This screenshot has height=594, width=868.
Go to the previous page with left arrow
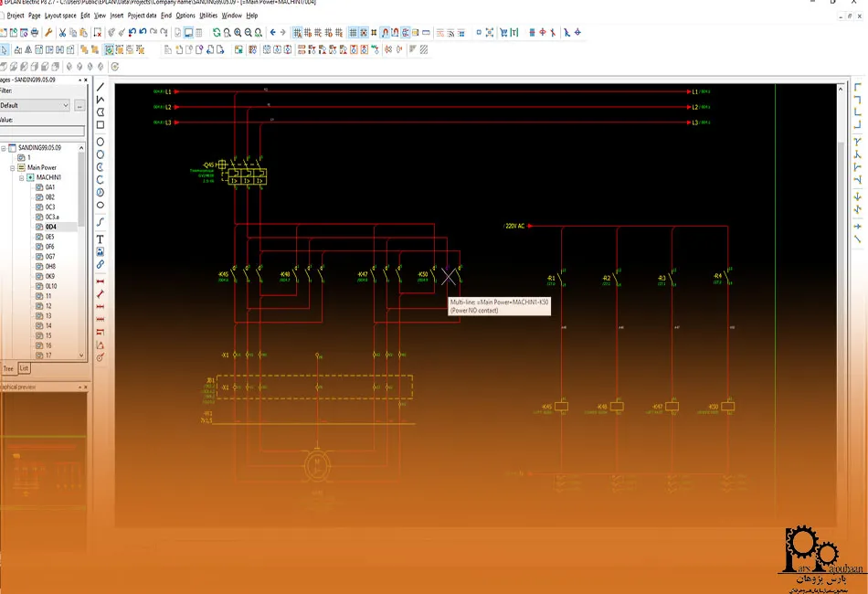click(x=272, y=33)
